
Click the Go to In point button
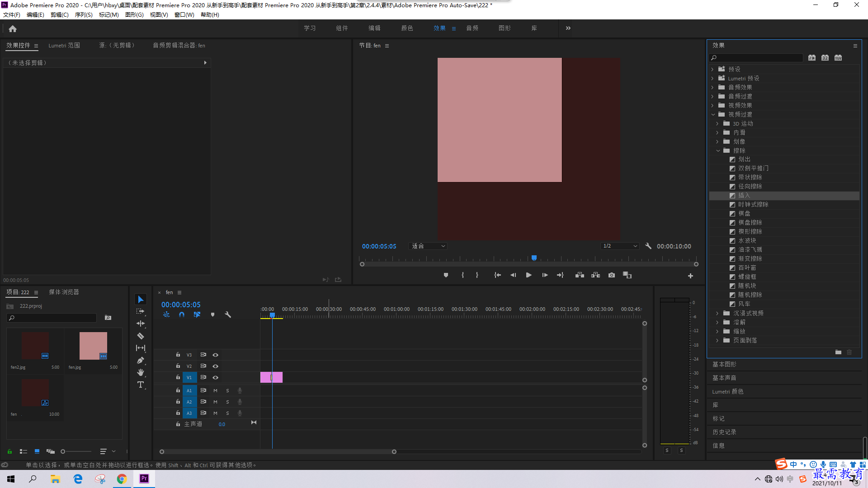point(497,275)
